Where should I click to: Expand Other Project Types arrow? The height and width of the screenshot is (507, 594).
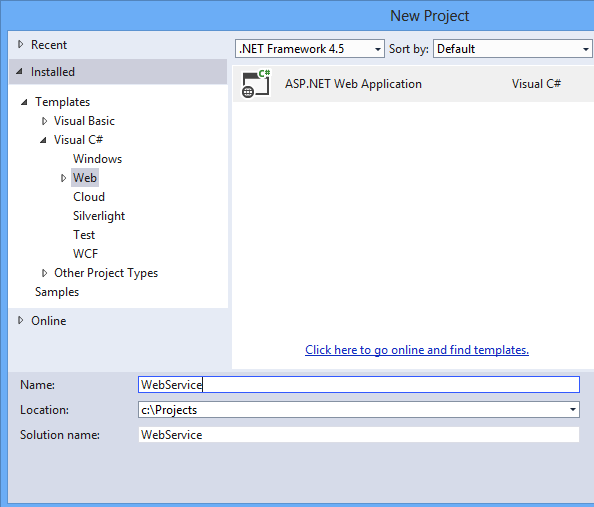coord(44,273)
